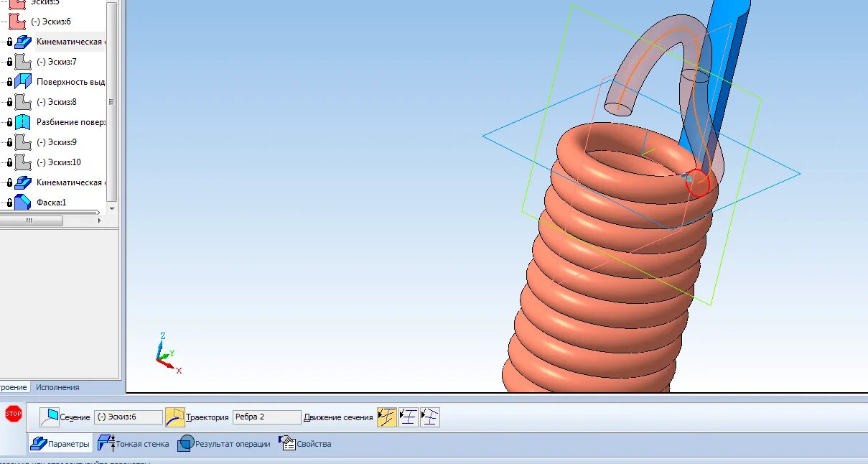Image resolution: width=868 pixels, height=464 pixels.
Task: Click the Траектория field showing Ребра 2
Action: (x=266, y=417)
